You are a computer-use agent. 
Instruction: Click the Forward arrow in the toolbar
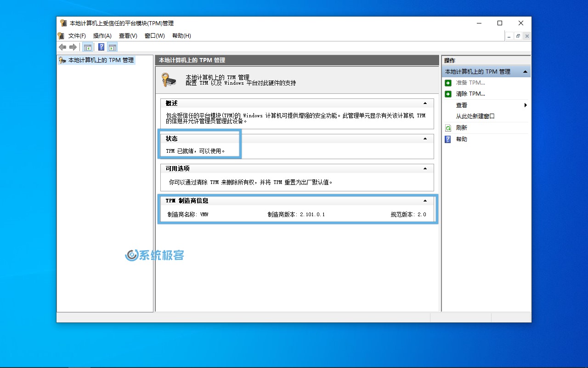[x=73, y=47]
